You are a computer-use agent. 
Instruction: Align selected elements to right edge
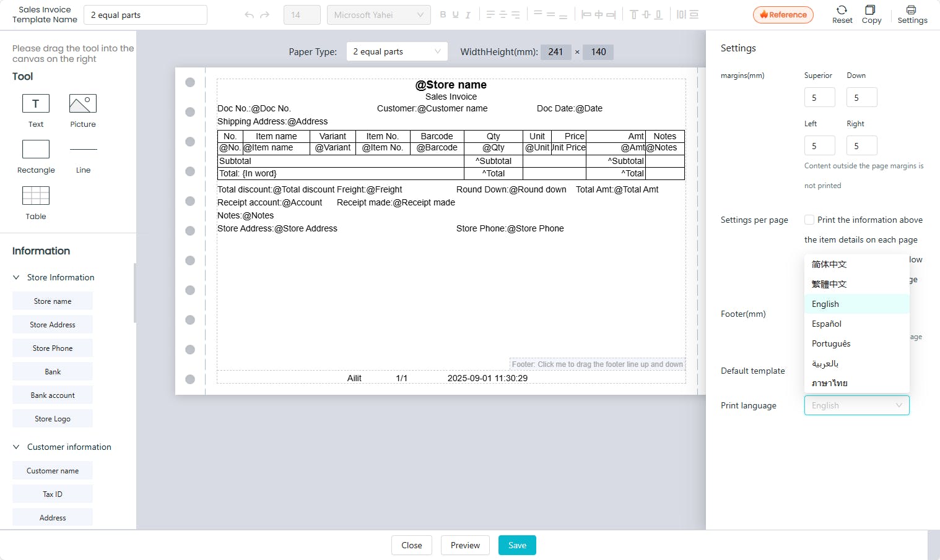tap(611, 15)
